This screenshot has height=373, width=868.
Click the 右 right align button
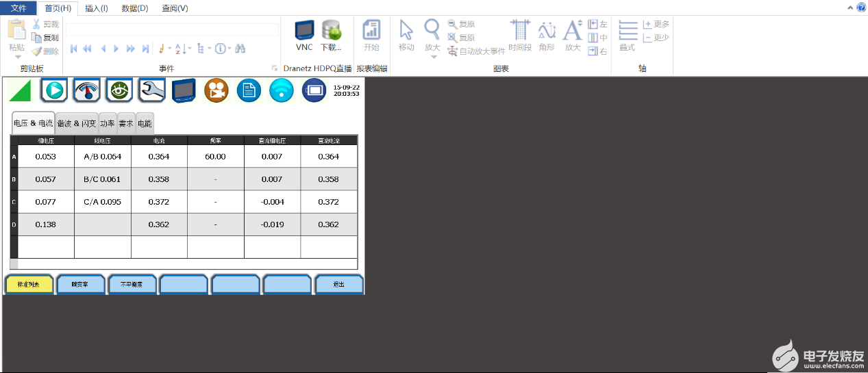pos(597,51)
